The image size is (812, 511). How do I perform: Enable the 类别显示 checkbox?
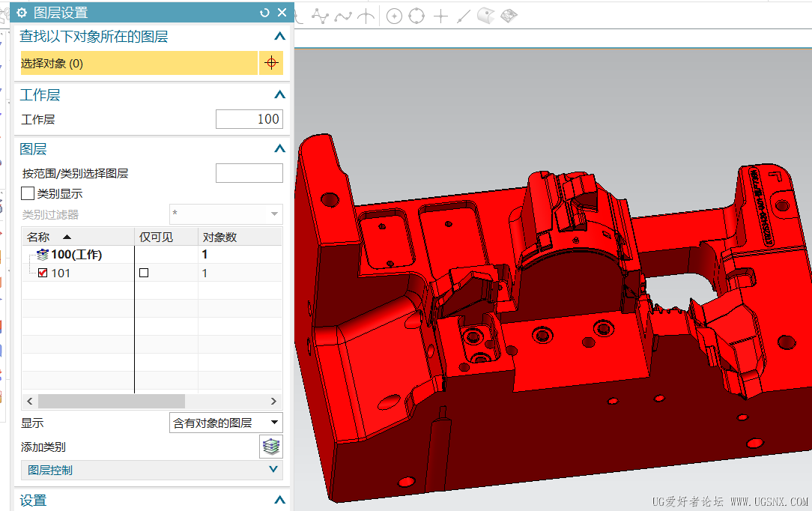[x=28, y=193]
